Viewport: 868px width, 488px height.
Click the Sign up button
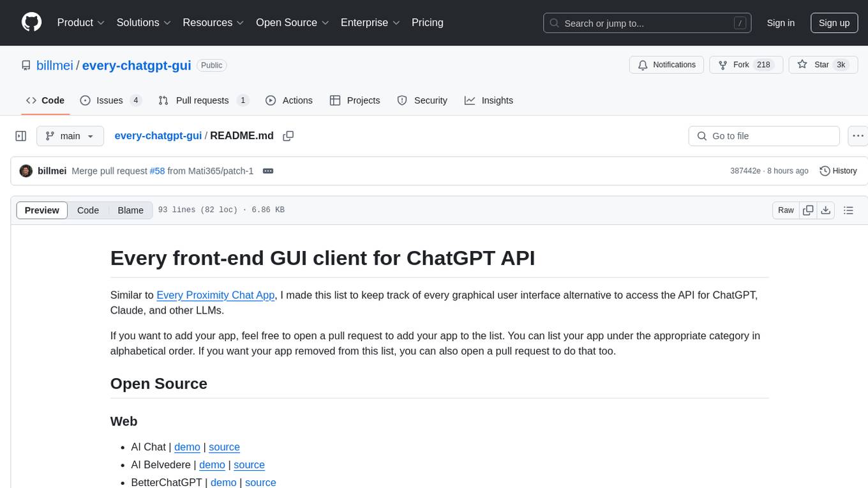pos(834,23)
